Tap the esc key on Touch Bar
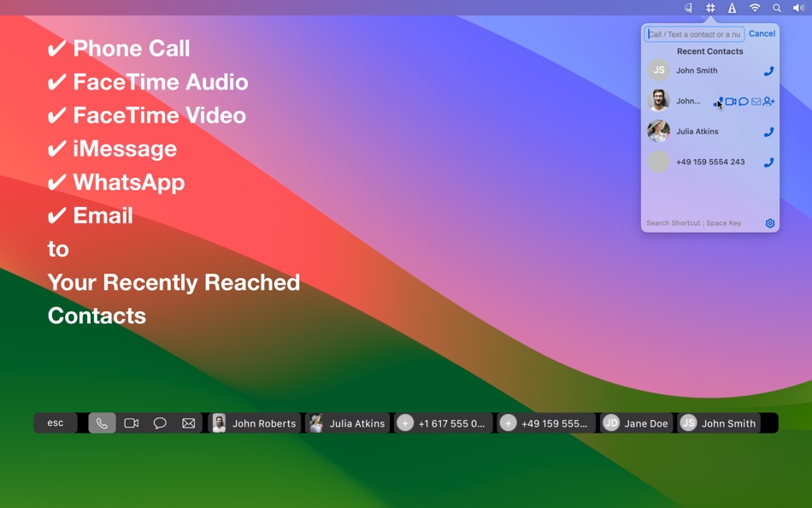812x508 pixels. 56,423
